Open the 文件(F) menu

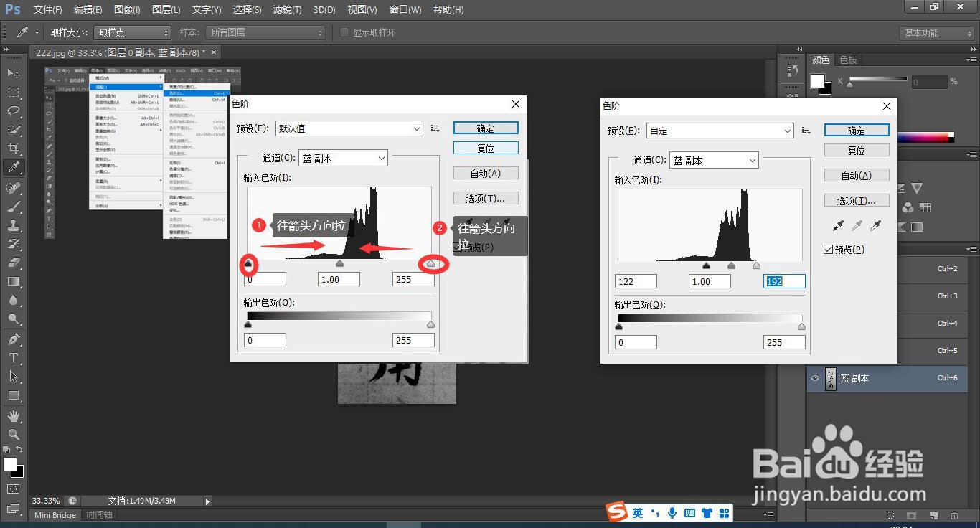(47, 9)
